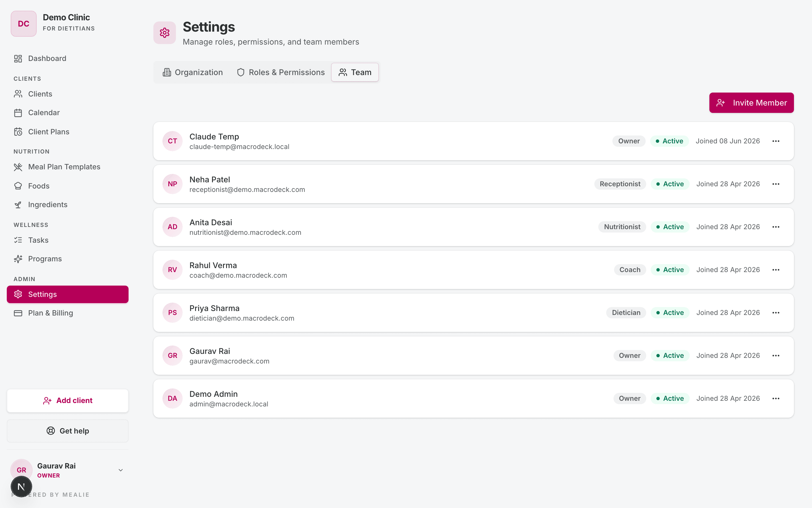Click the pink gear icon beside Settings heading
Image resolution: width=812 pixels, height=508 pixels.
(165, 33)
